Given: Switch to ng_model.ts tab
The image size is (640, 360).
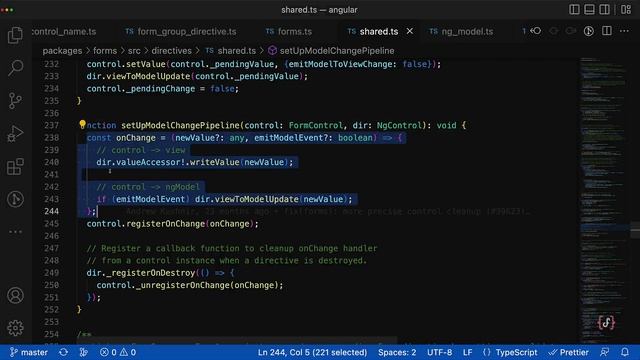Looking at the screenshot, I should tap(461, 31).
